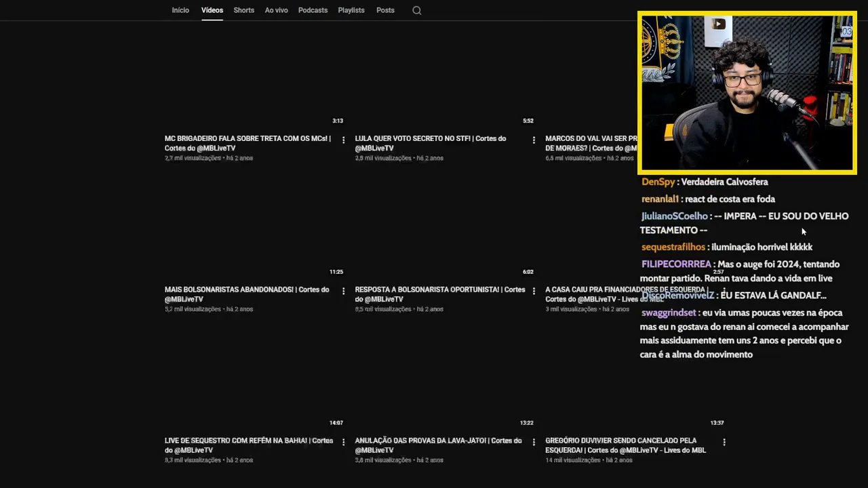
Task: Click the 13:37 duration badge
Action: point(717,423)
